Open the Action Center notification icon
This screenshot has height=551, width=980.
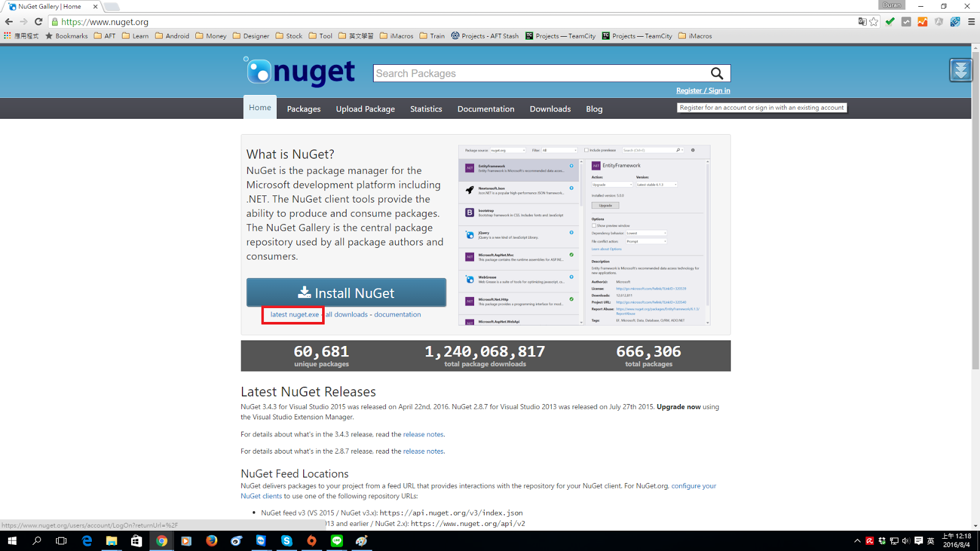tap(919, 541)
